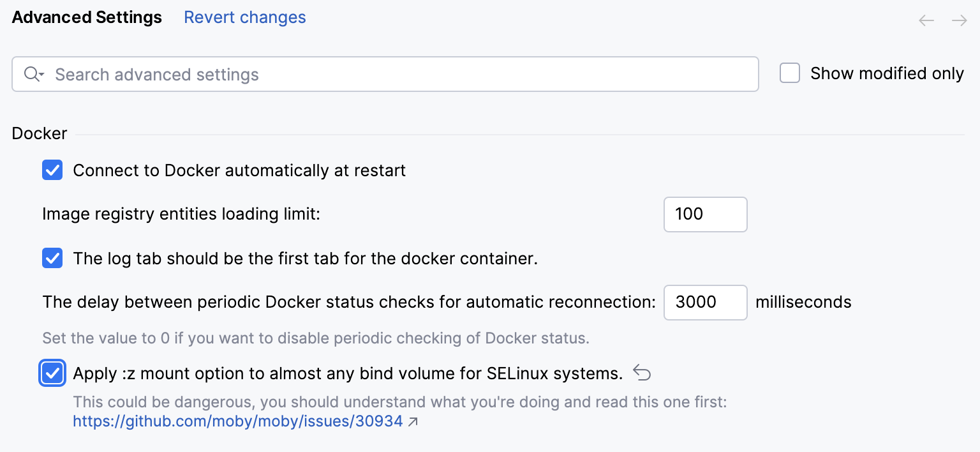Click the back navigation arrow
The height and width of the screenshot is (452, 980).
(x=926, y=20)
